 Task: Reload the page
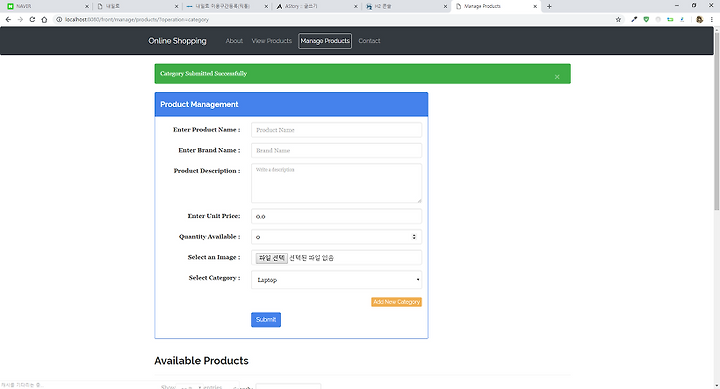[x=32, y=19]
